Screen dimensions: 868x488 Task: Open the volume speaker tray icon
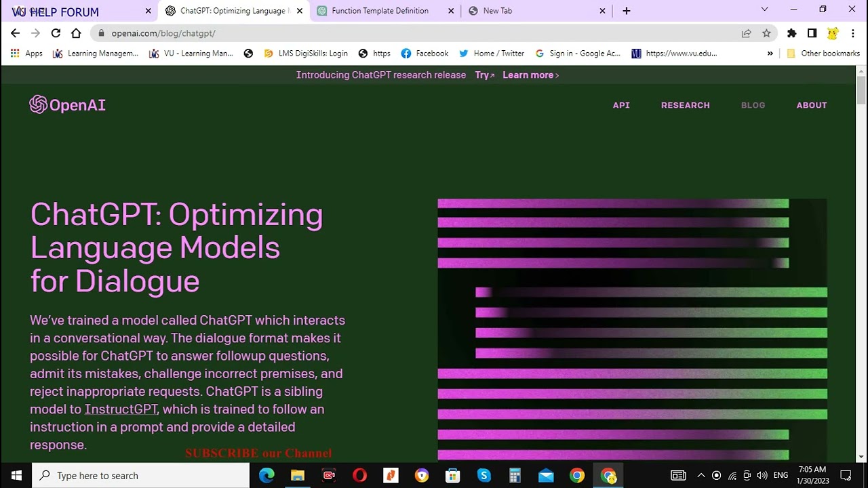coord(762,475)
